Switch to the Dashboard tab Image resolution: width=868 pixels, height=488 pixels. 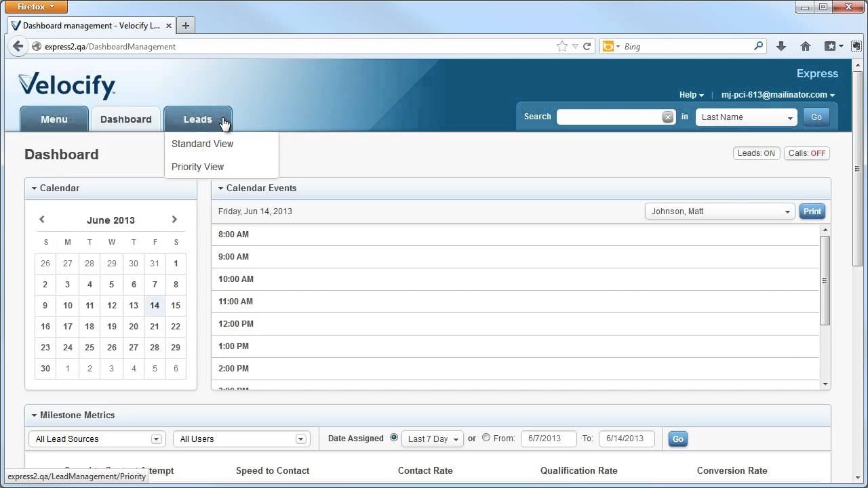125,119
